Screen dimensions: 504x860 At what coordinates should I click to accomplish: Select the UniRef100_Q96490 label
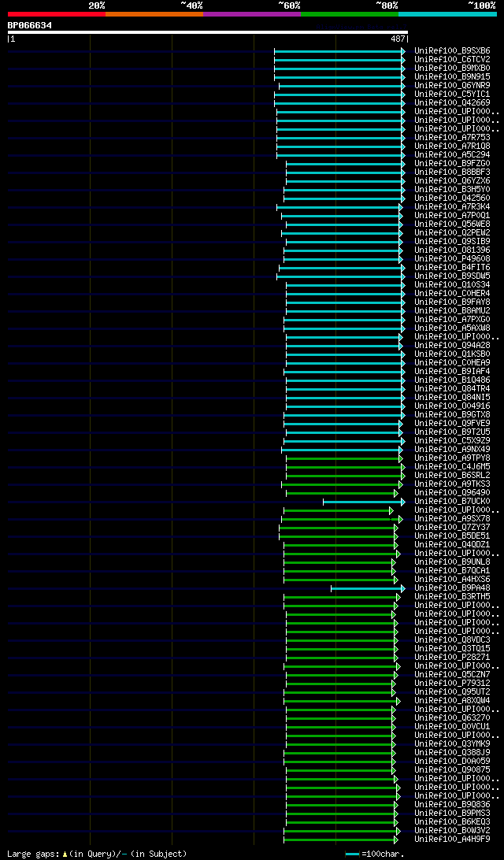(453, 492)
